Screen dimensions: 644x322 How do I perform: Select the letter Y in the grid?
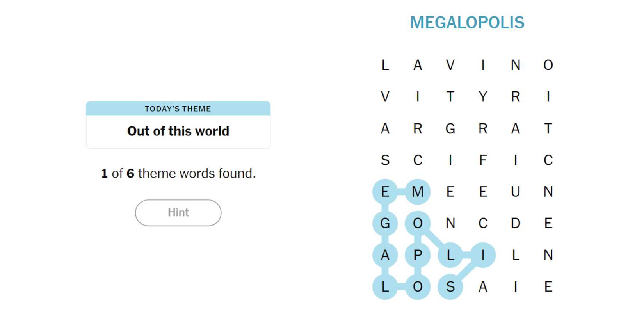tap(483, 96)
